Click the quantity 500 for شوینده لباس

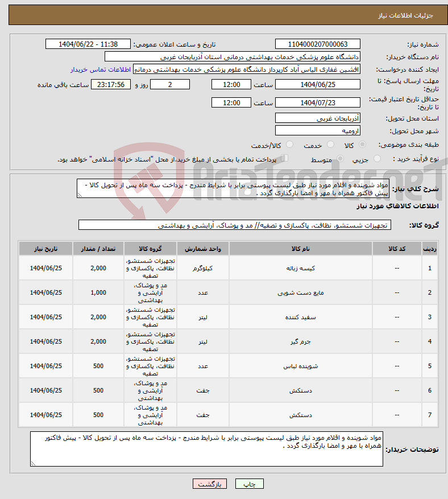coord(98,366)
